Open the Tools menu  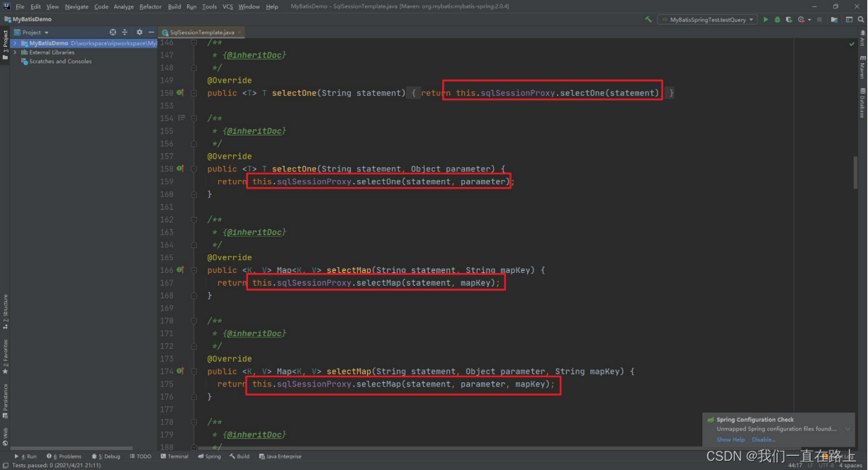pos(209,6)
